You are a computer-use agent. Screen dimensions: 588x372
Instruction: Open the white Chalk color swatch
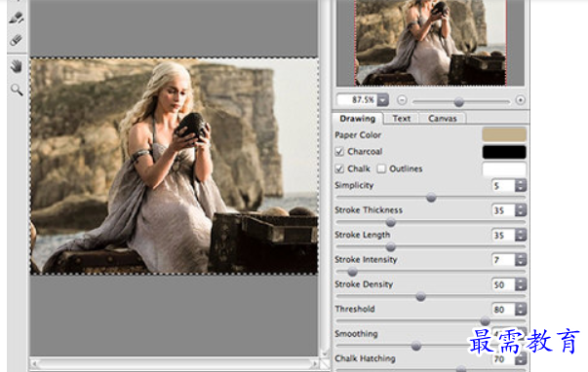point(504,168)
